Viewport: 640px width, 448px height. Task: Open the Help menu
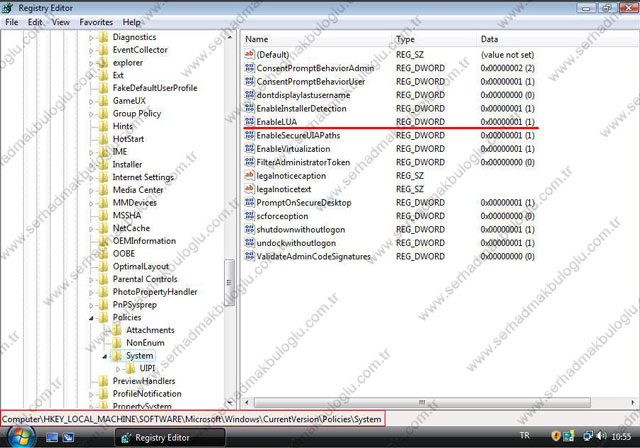tap(131, 22)
